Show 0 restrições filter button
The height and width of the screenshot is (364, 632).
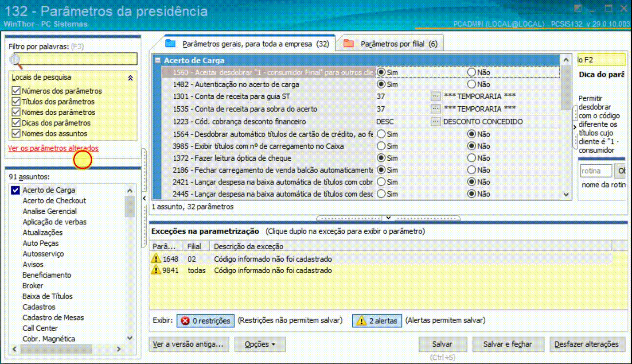206,321
